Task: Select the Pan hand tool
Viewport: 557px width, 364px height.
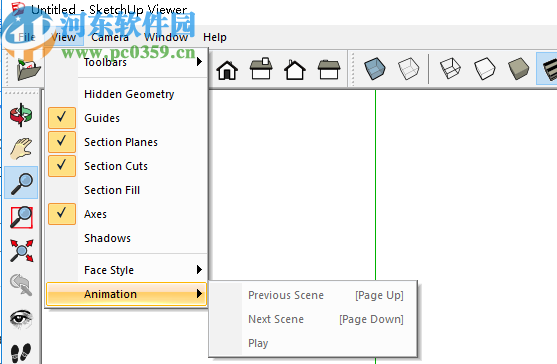Action: point(21,149)
